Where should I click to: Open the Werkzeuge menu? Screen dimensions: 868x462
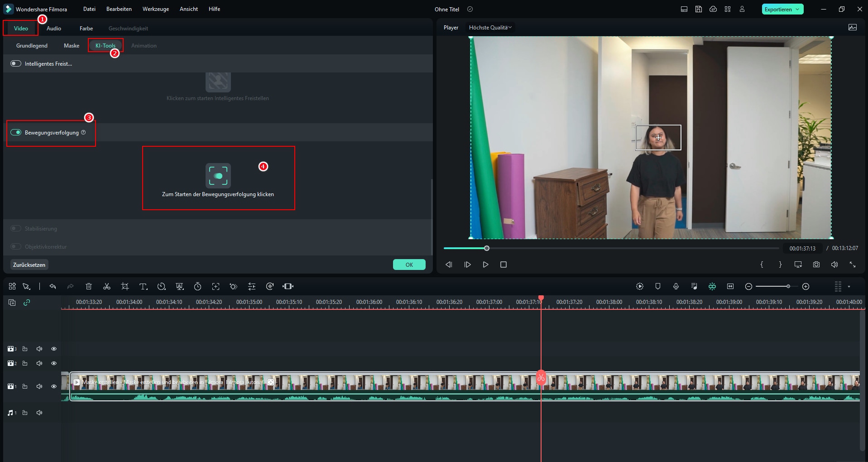pyautogui.click(x=156, y=9)
